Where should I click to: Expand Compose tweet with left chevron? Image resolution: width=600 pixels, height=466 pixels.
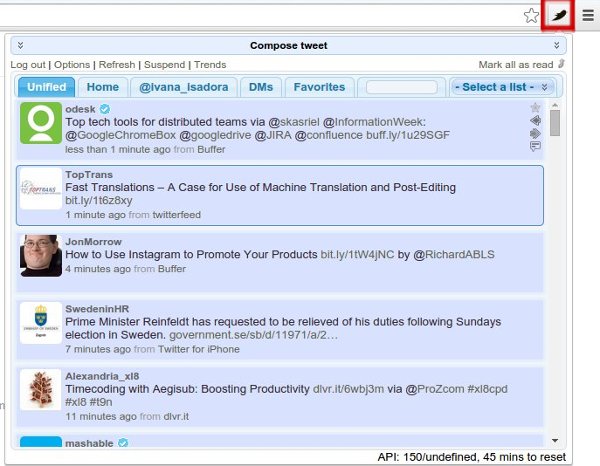tap(20, 45)
